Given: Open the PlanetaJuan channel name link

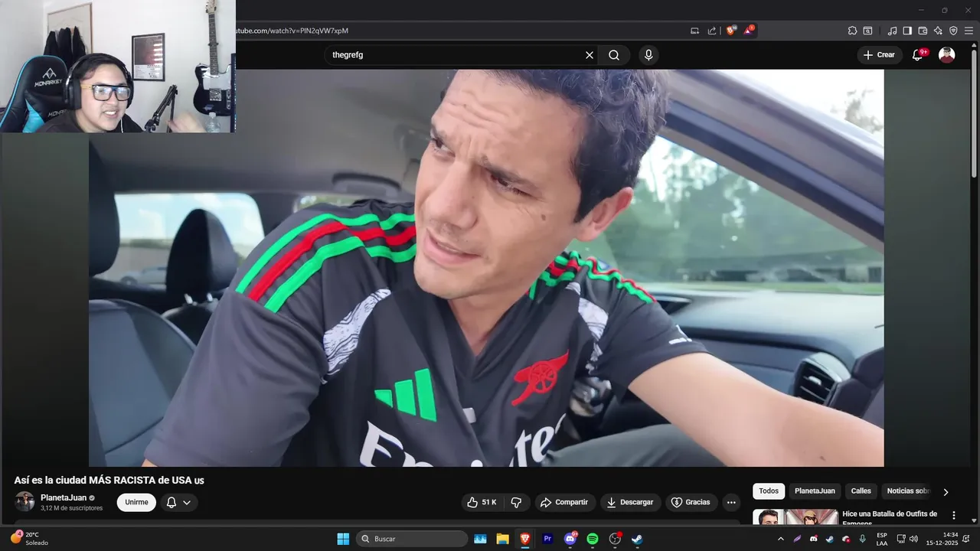Looking at the screenshot, I should [x=64, y=497].
